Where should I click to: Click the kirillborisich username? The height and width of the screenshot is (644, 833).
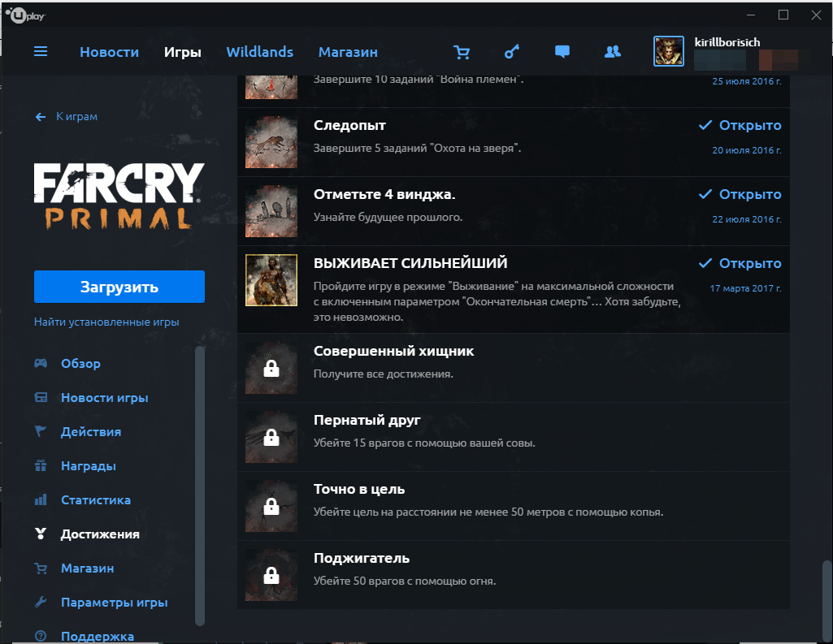727,42
